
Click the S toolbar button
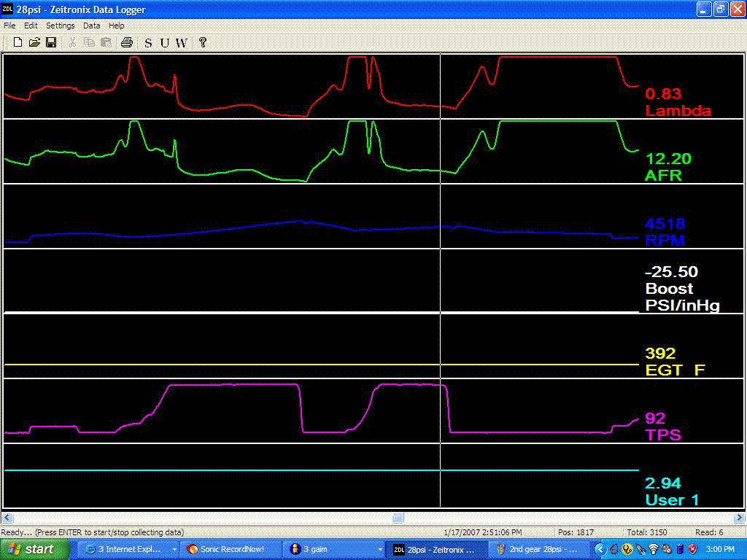coord(148,43)
